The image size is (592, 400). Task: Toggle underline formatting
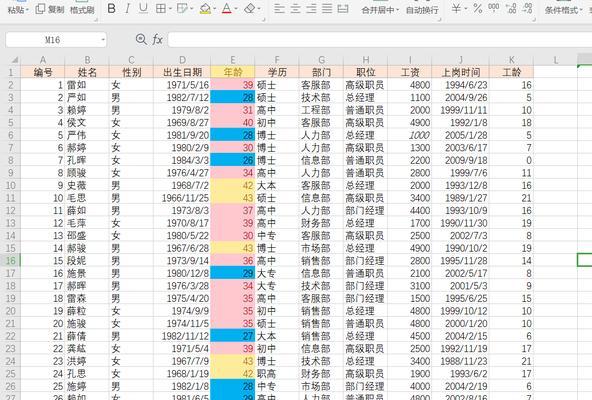coord(143,8)
